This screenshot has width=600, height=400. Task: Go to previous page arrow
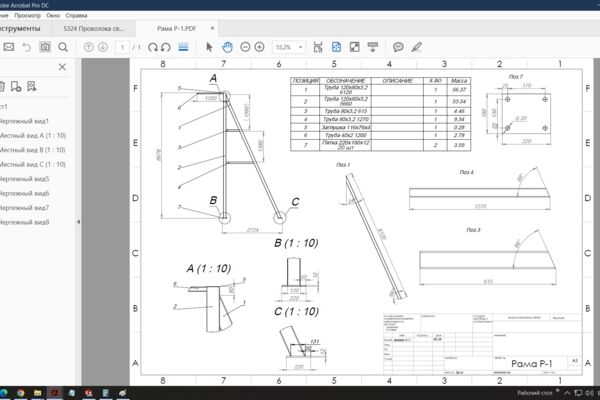(x=88, y=47)
